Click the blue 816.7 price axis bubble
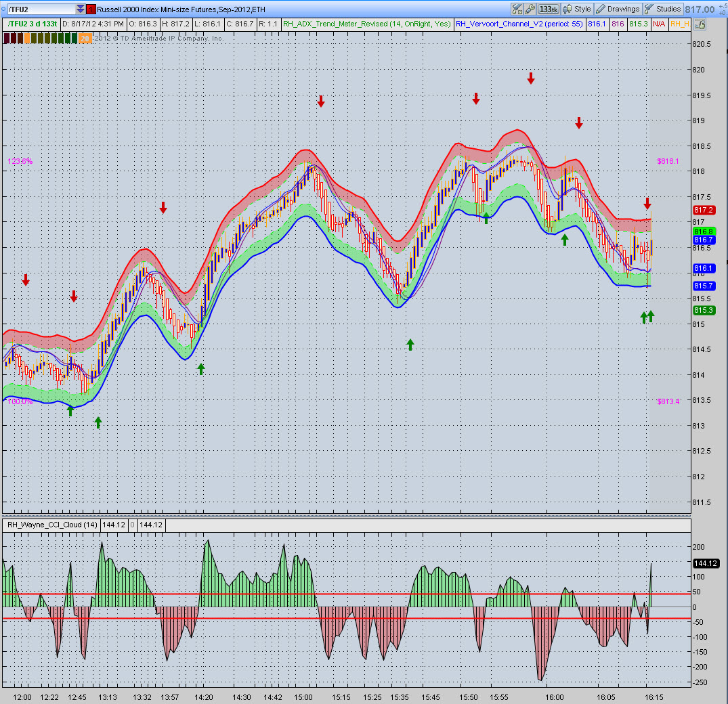The width and height of the screenshot is (728, 704). coord(704,240)
